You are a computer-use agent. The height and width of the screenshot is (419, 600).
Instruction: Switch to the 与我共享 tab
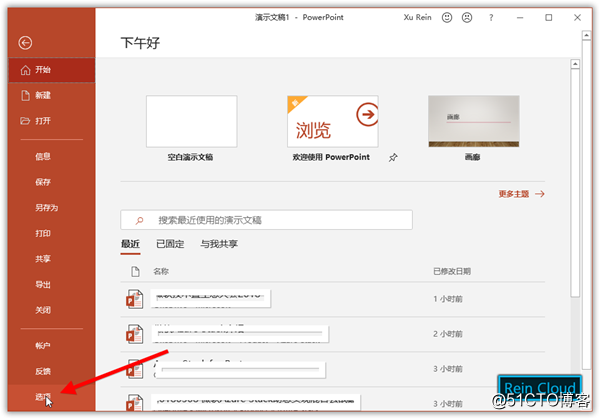[219, 244]
